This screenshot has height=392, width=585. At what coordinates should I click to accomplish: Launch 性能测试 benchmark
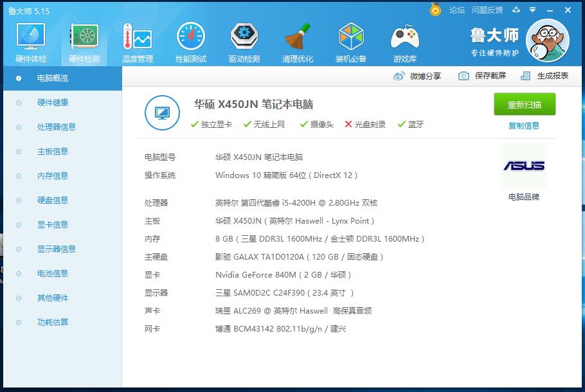(190, 42)
